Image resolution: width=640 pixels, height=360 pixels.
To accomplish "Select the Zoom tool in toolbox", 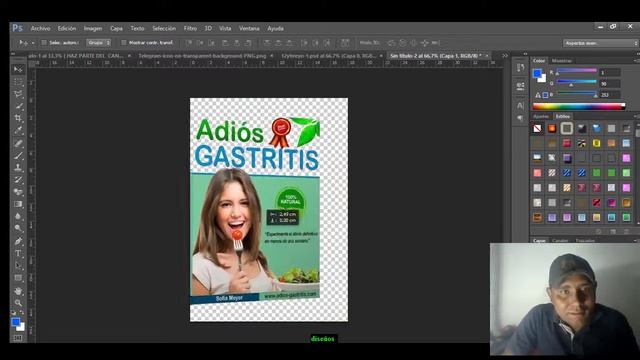I will click(18, 303).
